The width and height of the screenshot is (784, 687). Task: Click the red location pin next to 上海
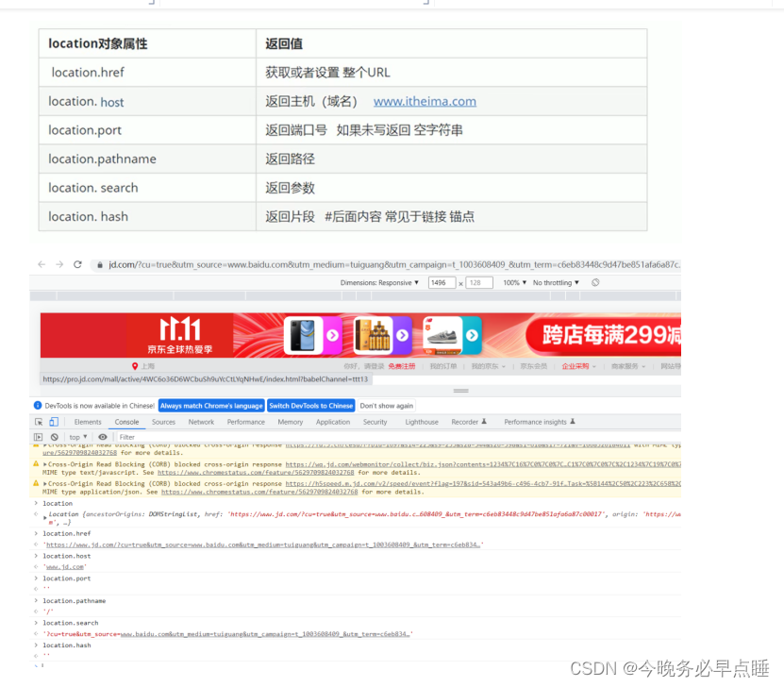click(135, 366)
